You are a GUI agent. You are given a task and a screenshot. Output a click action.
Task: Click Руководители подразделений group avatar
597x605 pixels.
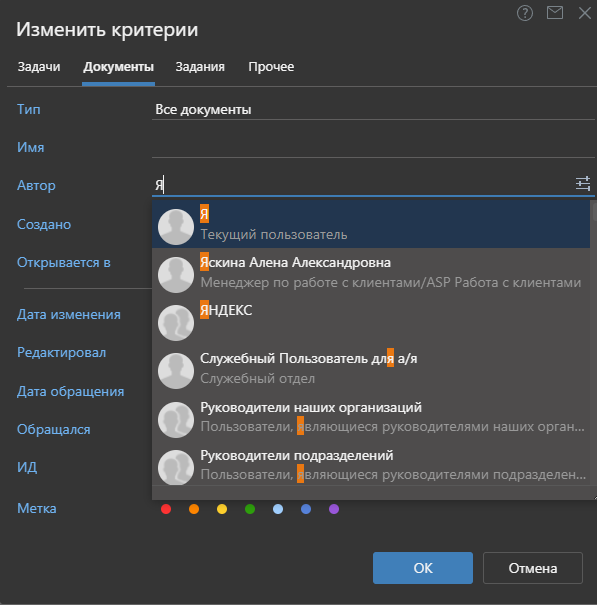point(176,467)
